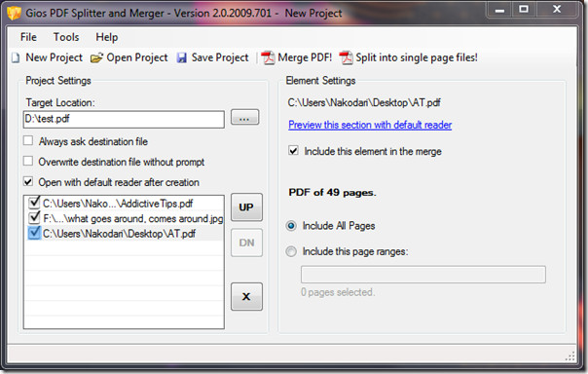588x374 pixels.
Task: Click the app icon in title bar
Action: 14,13
